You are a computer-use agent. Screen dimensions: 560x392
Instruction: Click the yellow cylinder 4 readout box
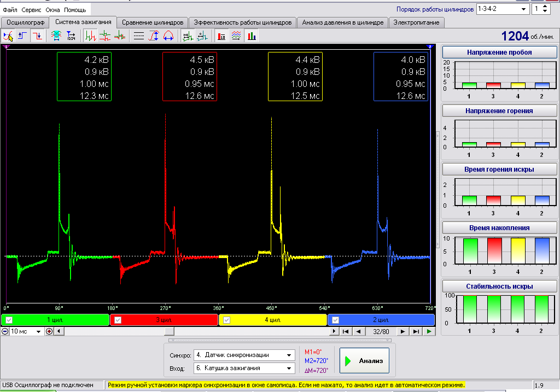click(x=295, y=77)
